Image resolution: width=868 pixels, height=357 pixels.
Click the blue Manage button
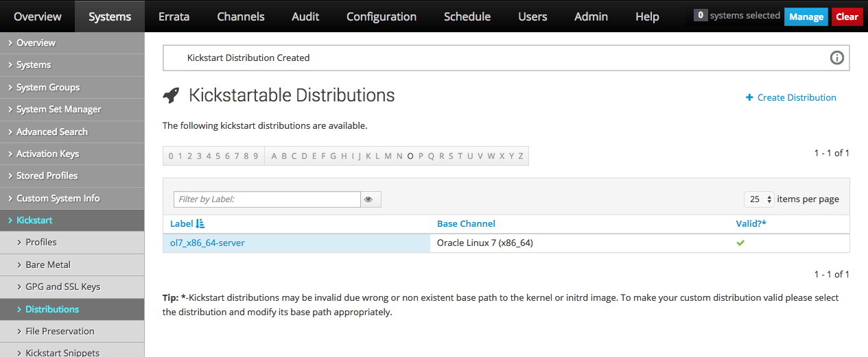[x=806, y=16]
